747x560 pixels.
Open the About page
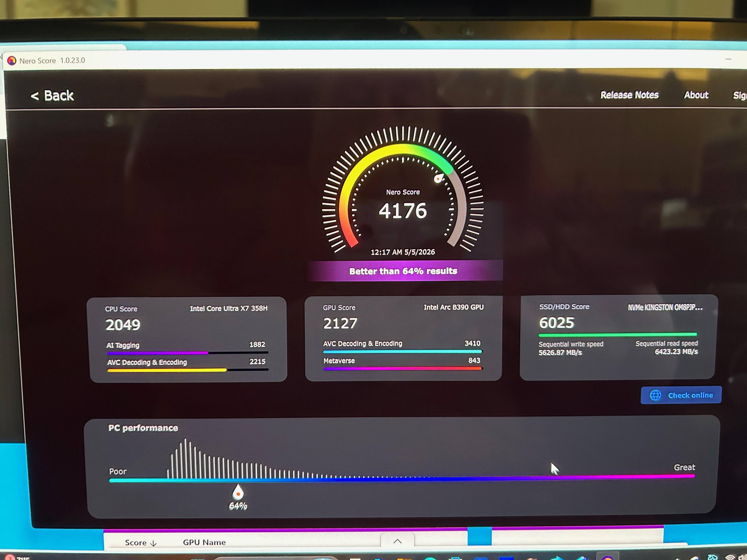click(x=696, y=95)
